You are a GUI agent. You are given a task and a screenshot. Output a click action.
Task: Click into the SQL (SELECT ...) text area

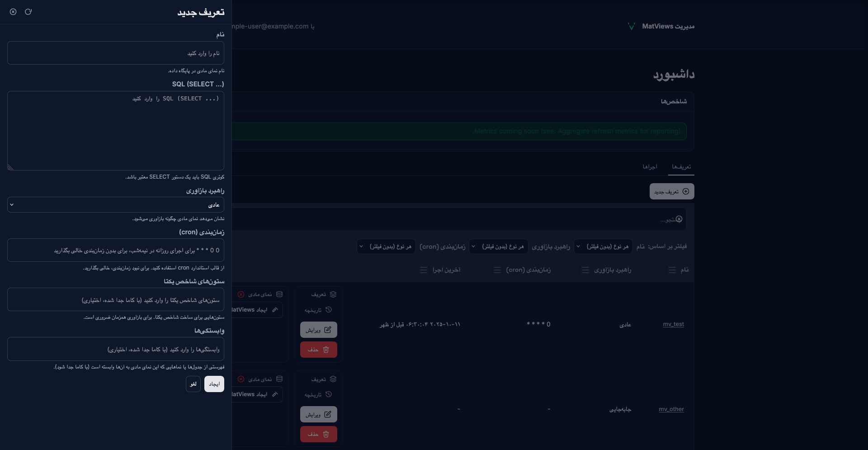coord(116,131)
